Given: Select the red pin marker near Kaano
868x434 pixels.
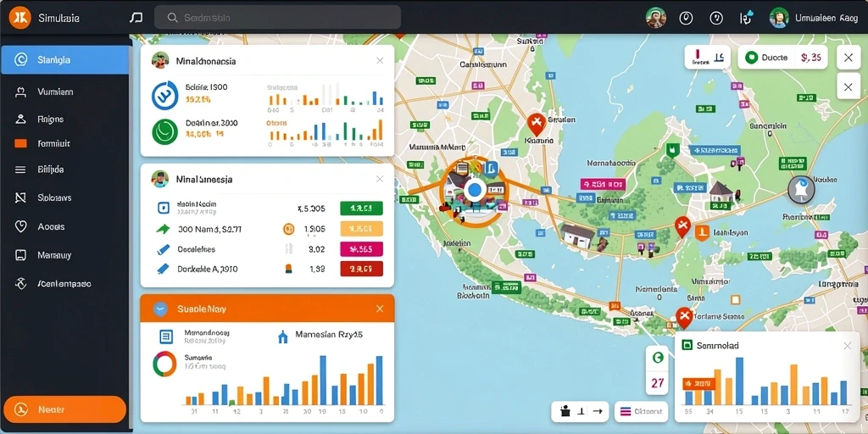Looking at the screenshot, I should click(536, 124).
